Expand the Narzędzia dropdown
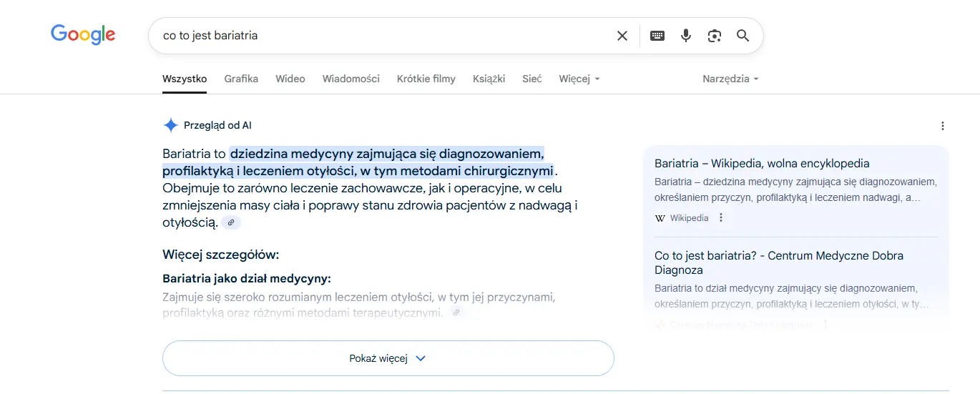Viewport: 980px width, 394px height. pos(730,79)
